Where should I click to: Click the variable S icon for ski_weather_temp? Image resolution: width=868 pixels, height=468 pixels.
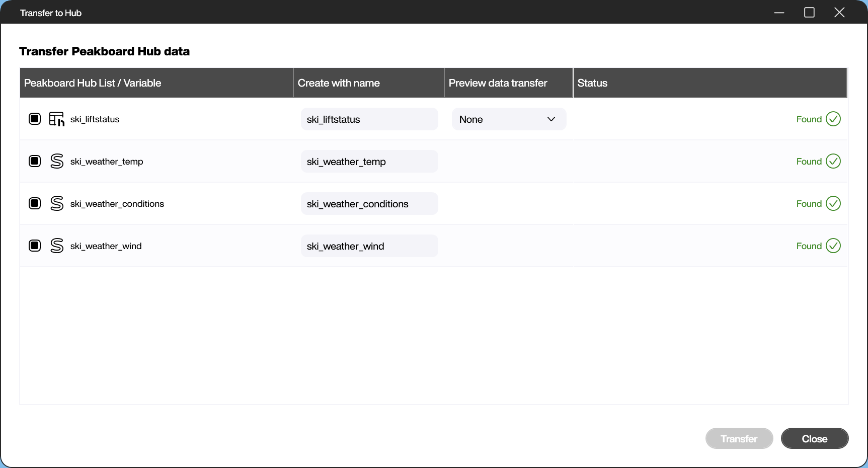pos(57,162)
